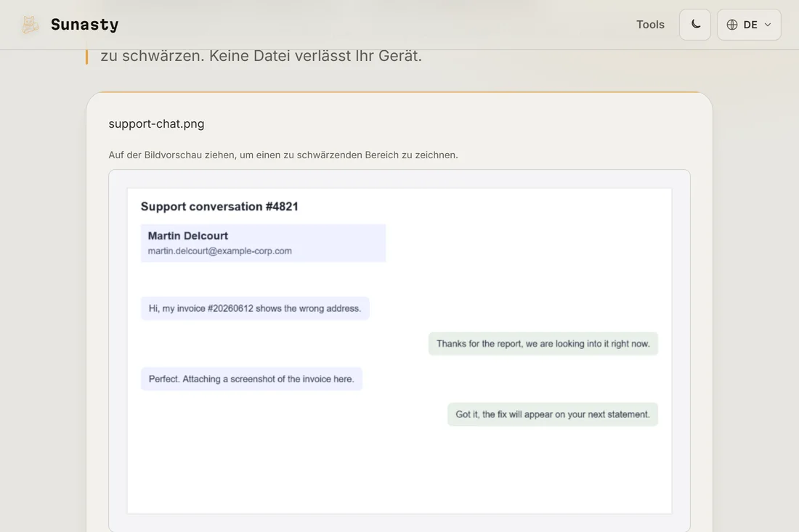Open the Sunasty home link text
Image resolution: width=799 pixels, height=532 pixels.
coord(84,25)
